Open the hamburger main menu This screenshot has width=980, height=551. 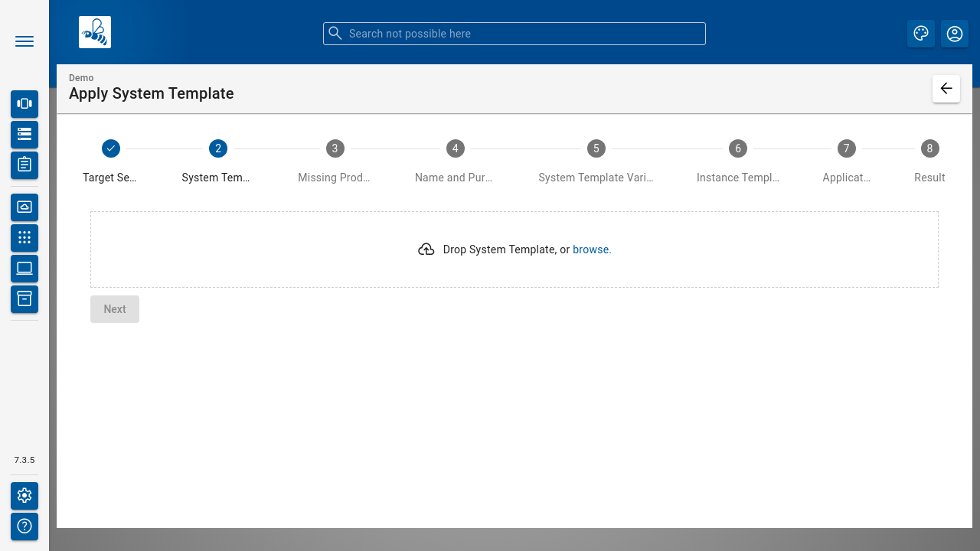click(x=24, y=41)
